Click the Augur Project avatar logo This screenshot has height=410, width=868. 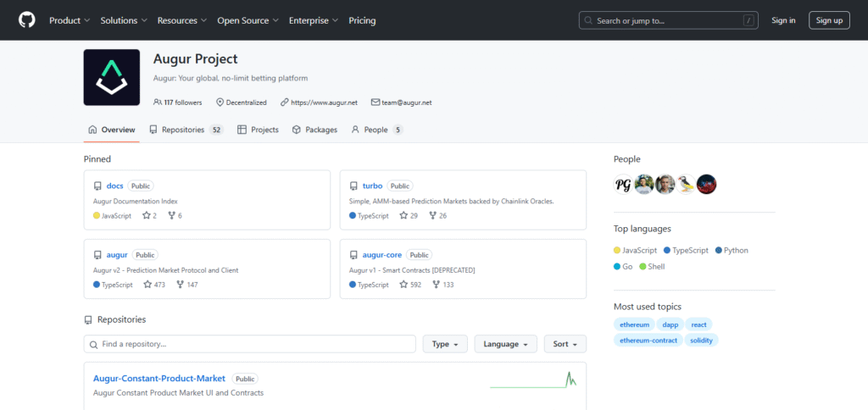click(x=111, y=77)
